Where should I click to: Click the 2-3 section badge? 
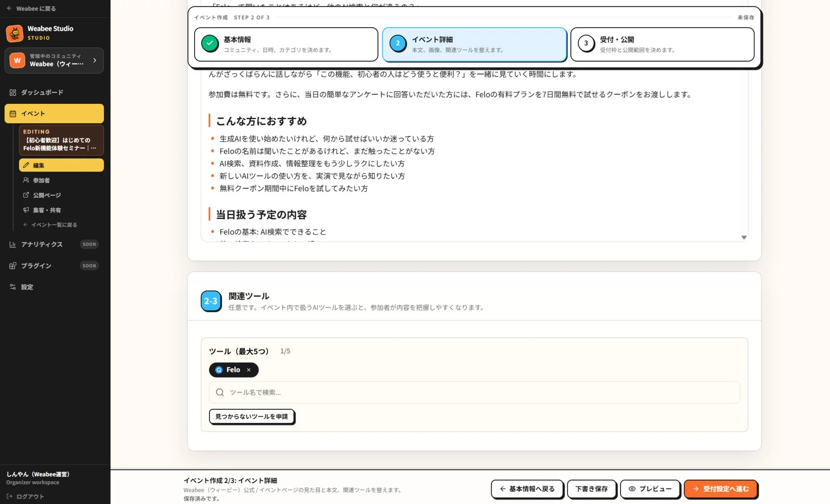click(211, 301)
